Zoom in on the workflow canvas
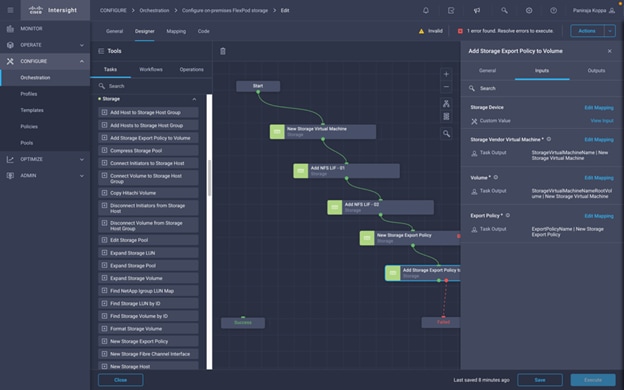The width and height of the screenshot is (624, 390). point(446,74)
